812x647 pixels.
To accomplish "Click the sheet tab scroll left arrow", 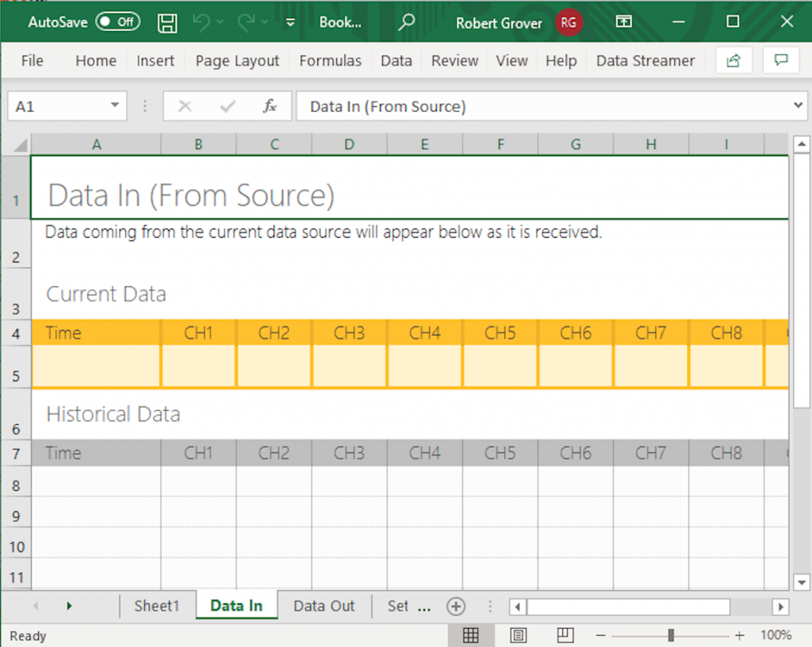I will pyautogui.click(x=35, y=606).
